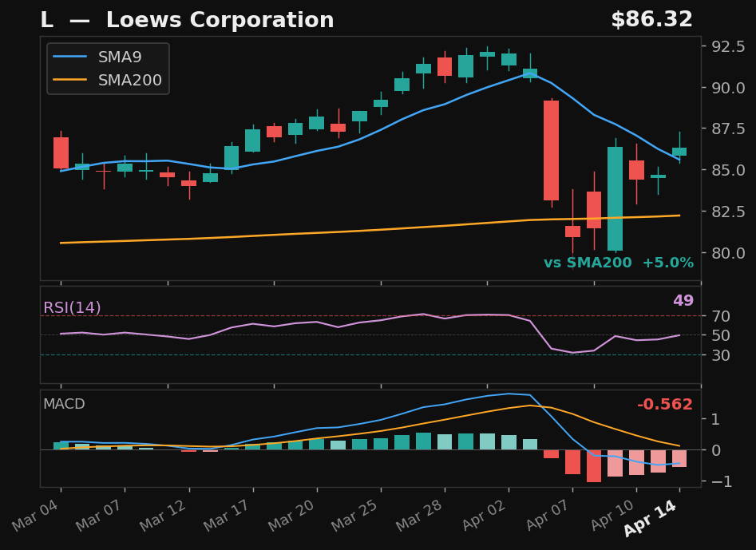Viewport: 756px width, 550px height.
Task: Click the "87.5" price axis label
Action: coord(728,129)
